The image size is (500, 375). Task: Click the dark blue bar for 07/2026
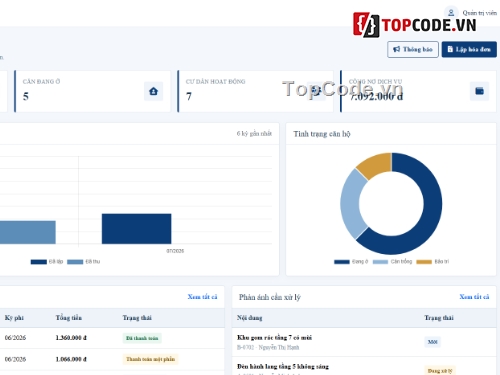(x=136, y=229)
